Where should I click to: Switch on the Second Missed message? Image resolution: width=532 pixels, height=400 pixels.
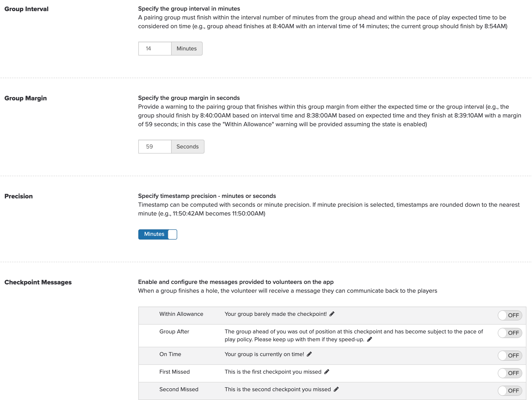tap(510, 391)
